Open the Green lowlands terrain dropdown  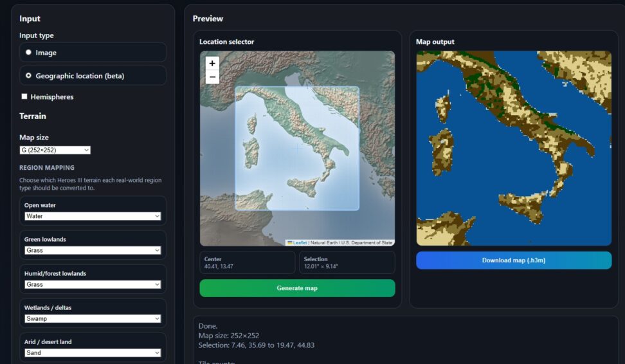click(93, 250)
